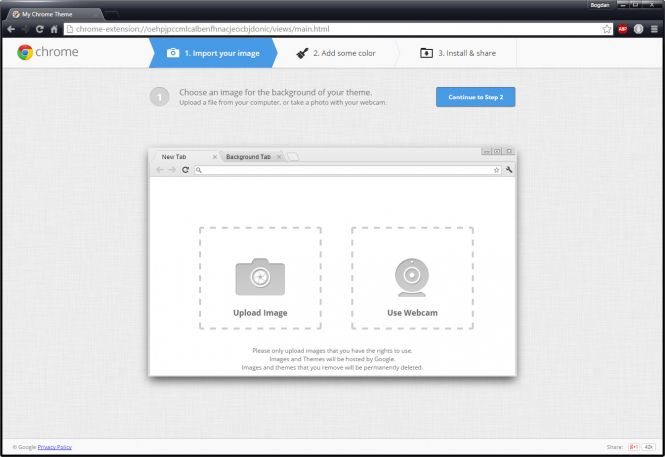Reload the page with refresh icon
The width and height of the screenshot is (665, 457).
point(39,29)
